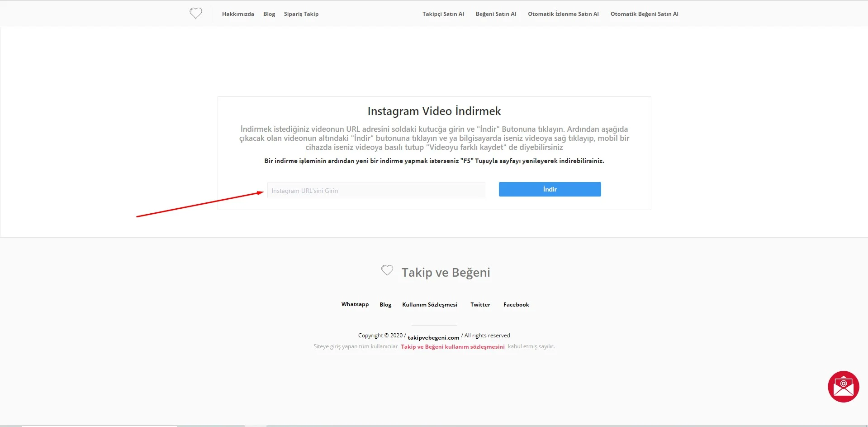Open the Blog link in the footer
The height and width of the screenshot is (427, 868).
[385, 305]
